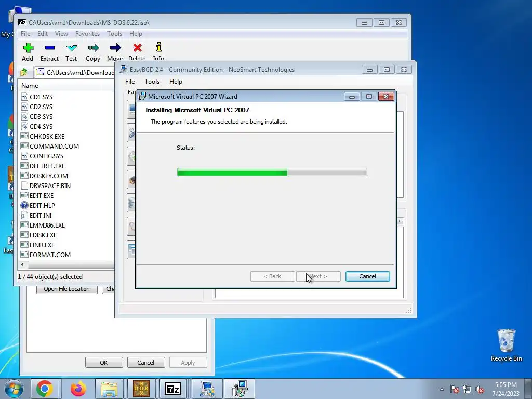Open the 7-Zip Tools menu
This screenshot has width=532, height=399.
pos(114,34)
